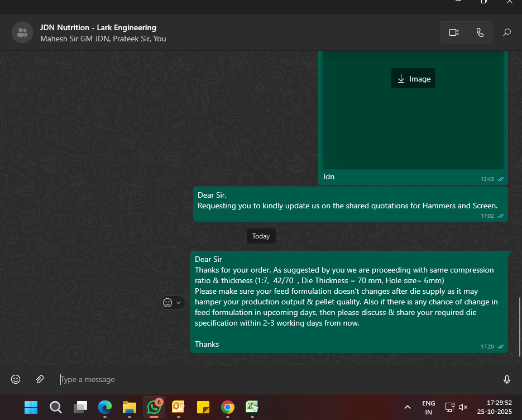The width and height of the screenshot is (522, 420).
Task: Click the group profile avatar
Action: click(22, 32)
